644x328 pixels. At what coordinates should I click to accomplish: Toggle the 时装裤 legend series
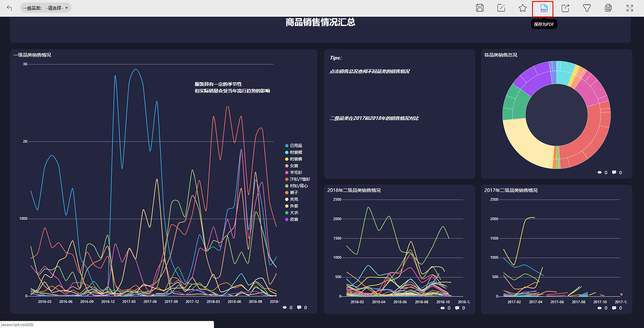click(293, 159)
